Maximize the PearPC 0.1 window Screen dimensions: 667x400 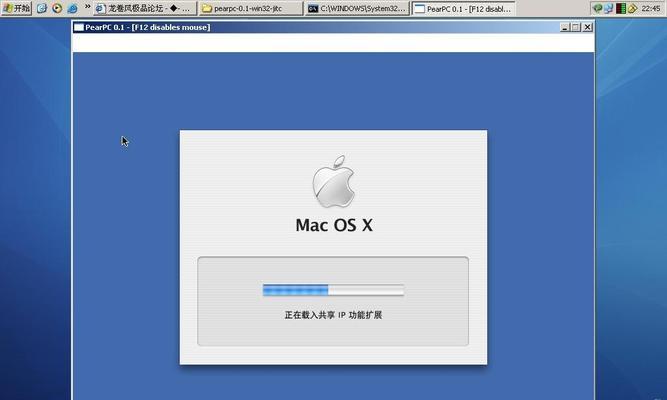point(576,27)
